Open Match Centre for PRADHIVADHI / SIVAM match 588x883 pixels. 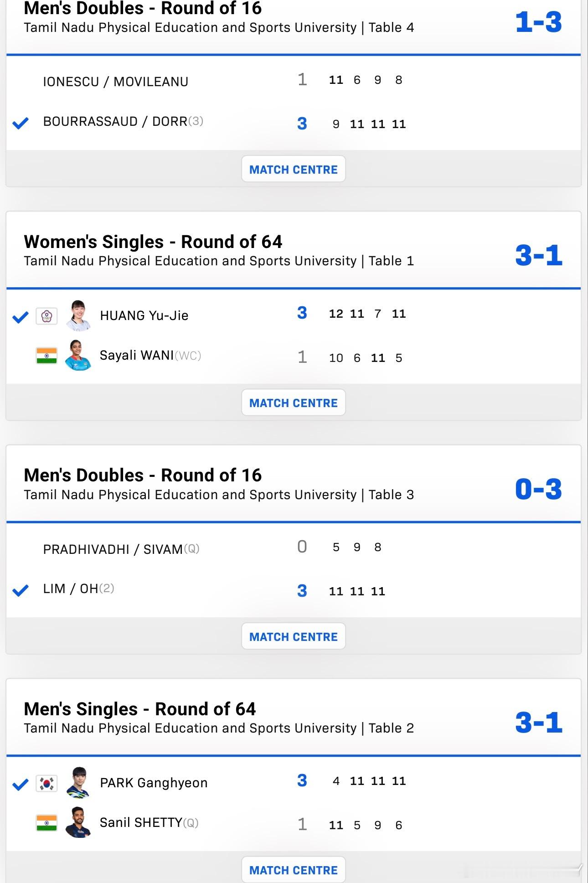[x=293, y=636]
